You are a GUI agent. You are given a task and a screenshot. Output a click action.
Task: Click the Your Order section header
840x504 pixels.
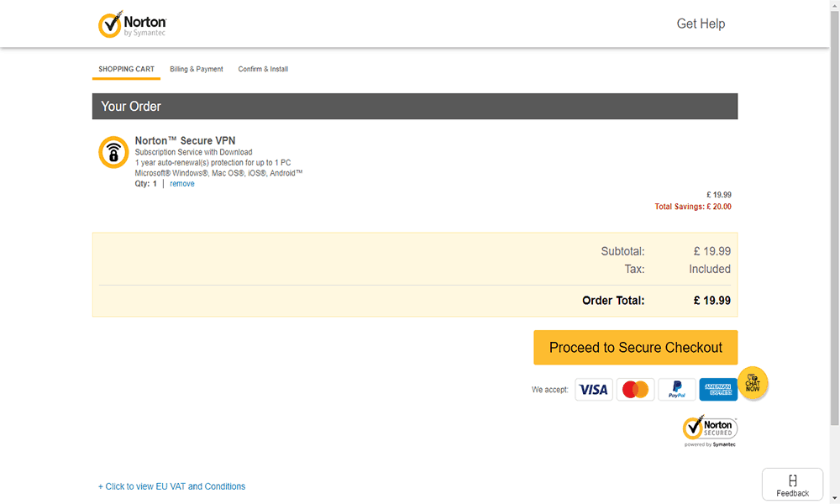pyautogui.click(x=131, y=107)
